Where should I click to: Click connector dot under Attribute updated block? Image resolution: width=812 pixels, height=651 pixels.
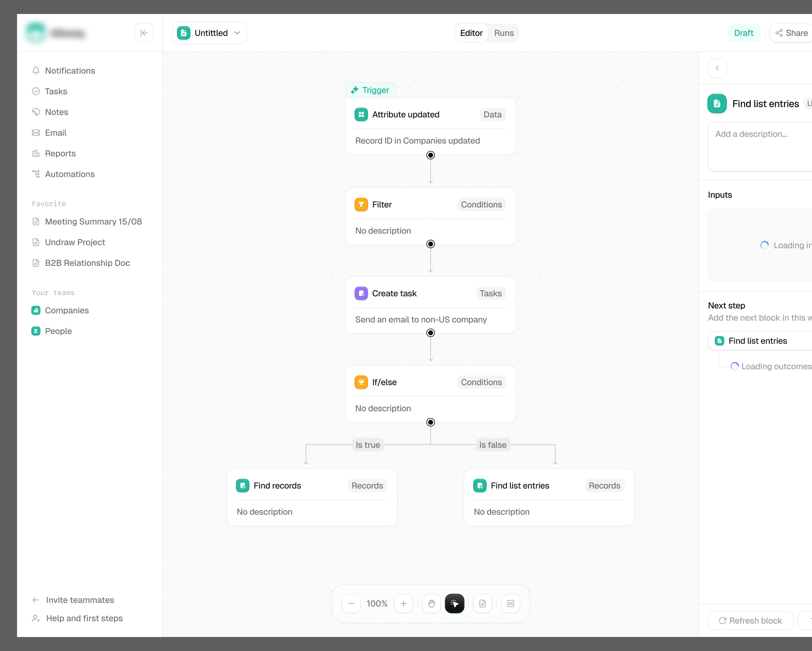pyautogui.click(x=430, y=155)
